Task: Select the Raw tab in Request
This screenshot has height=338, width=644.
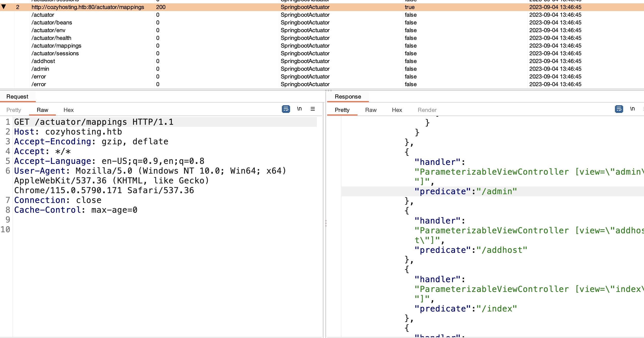Action: [42, 110]
